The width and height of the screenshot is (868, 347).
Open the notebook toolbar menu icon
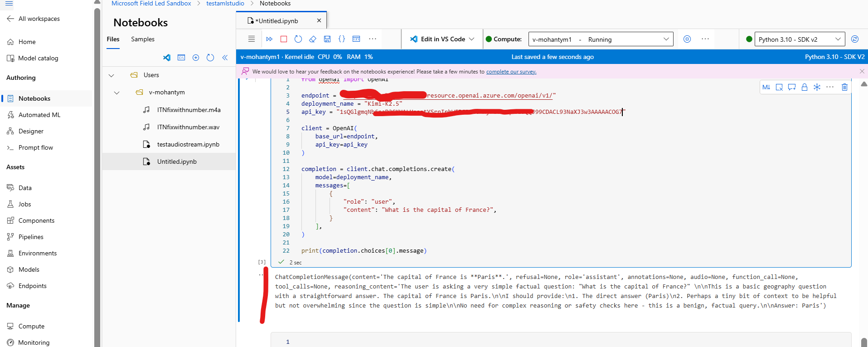point(252,39)
